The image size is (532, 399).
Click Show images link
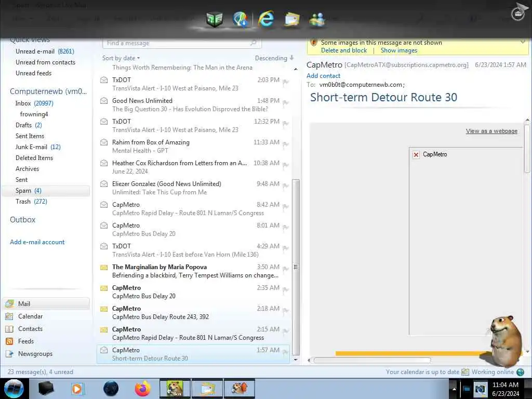coord(399,50)
